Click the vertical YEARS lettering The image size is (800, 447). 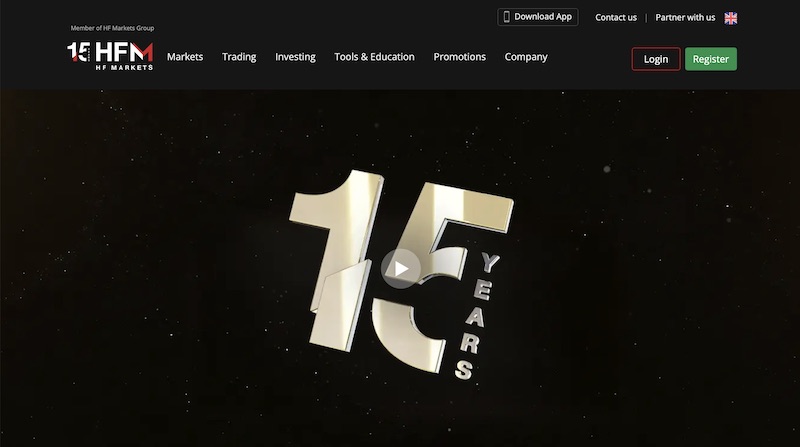[476, 317]
